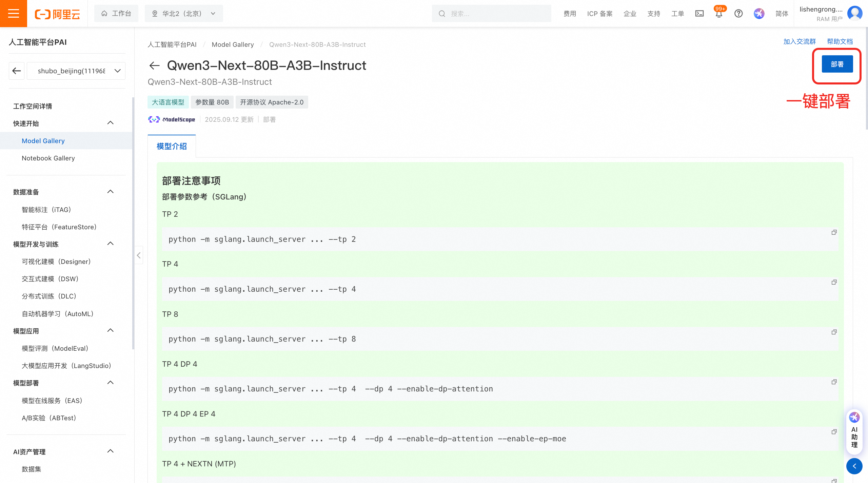
Task: Open the 加入交流群 link
Action: pyautogui.click(x=800, y=41)
